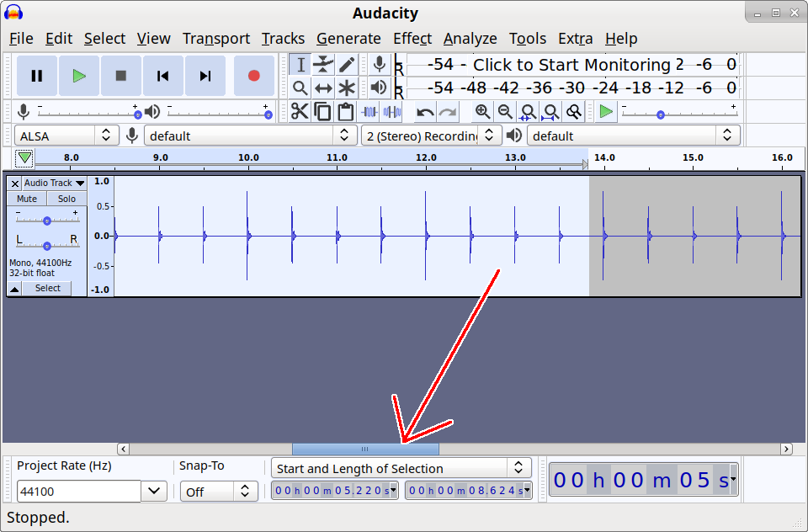808x532 pixels.
Task: Paste audio with the clipboard icon
Action: (345, 111)
